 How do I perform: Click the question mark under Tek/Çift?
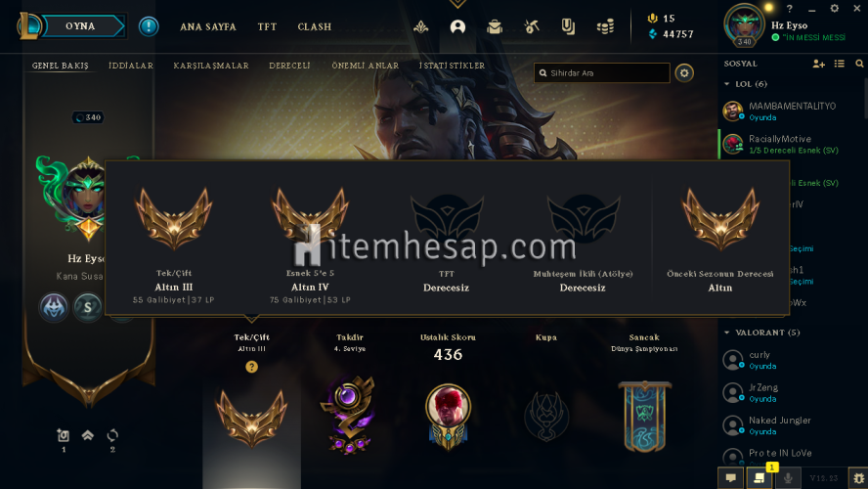point(251,367)
